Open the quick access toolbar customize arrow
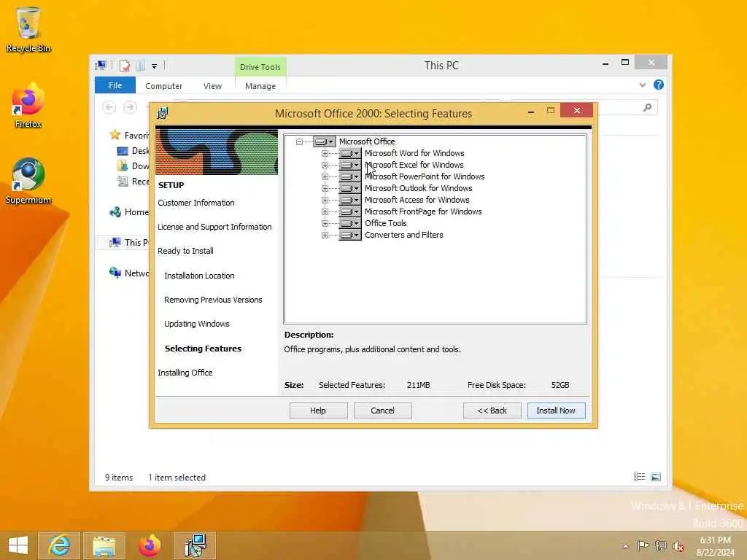 click(155, 66)
